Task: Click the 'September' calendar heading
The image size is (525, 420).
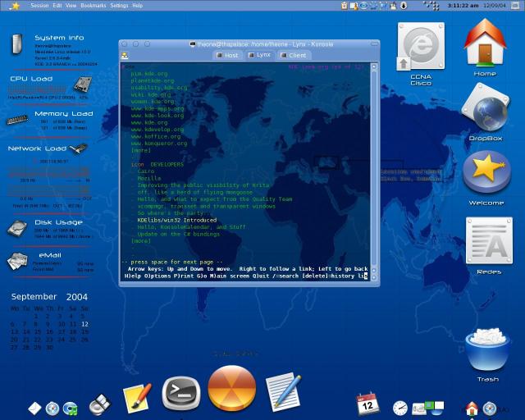Action: (x=34, y=297)
